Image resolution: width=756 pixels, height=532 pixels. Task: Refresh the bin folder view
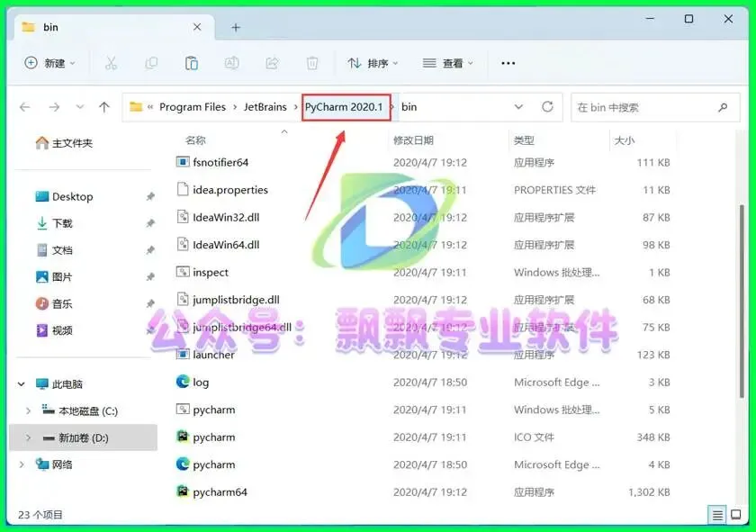click(x=547, y=106)
